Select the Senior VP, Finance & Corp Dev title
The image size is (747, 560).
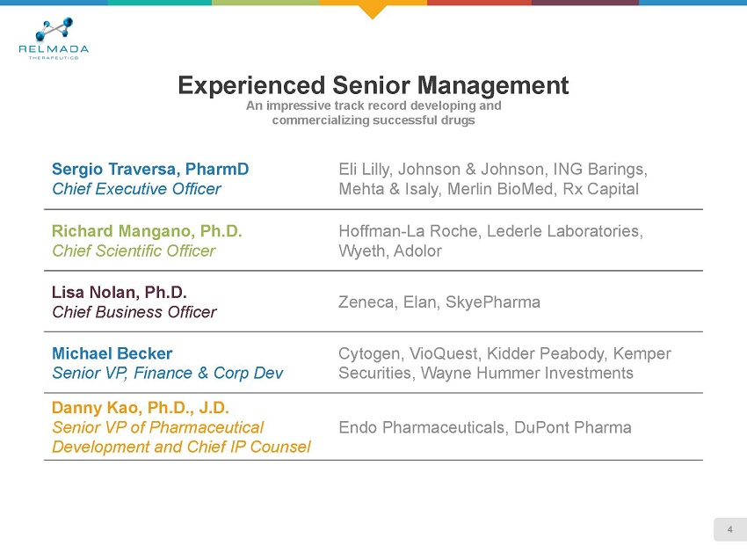167,374
